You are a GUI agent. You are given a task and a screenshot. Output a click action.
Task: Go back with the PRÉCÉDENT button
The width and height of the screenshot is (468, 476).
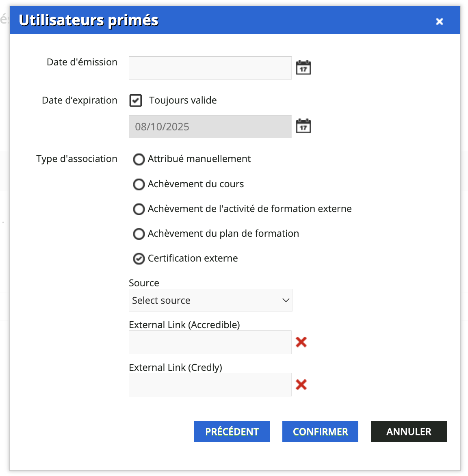[x=232, y=431]
